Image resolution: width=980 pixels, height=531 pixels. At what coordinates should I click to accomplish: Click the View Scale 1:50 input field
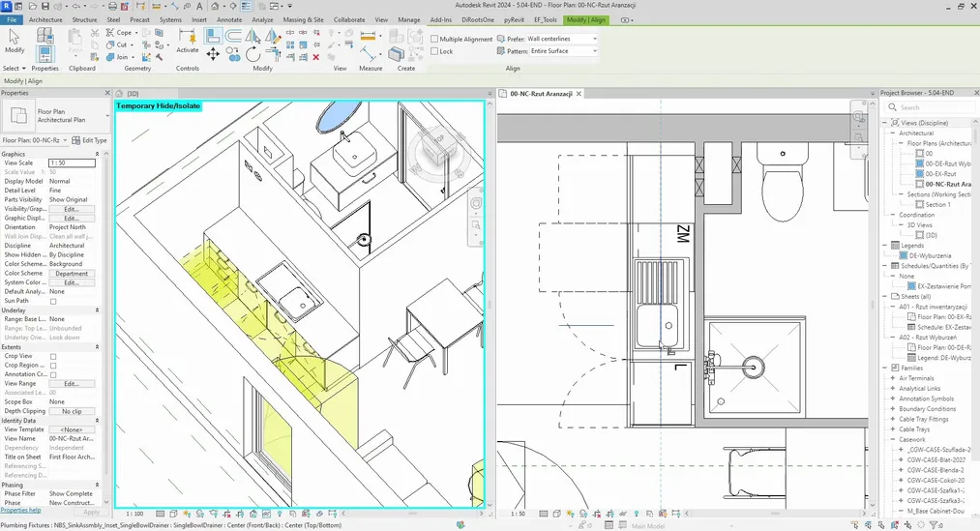pos(72,163)
